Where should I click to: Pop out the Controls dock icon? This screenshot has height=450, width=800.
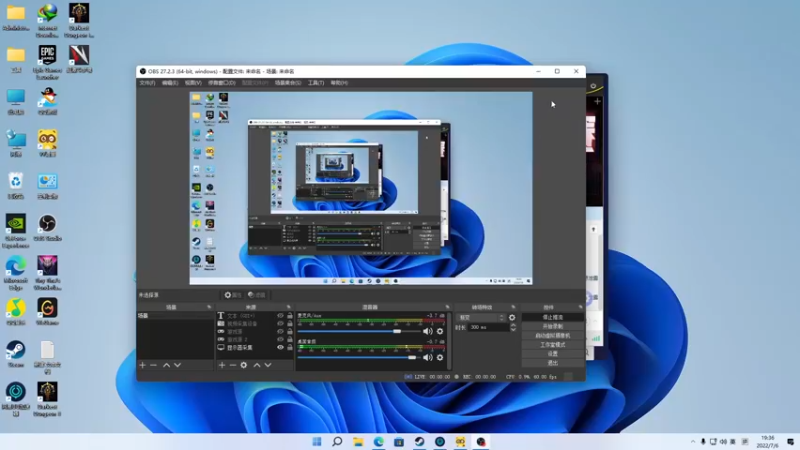point(581,307)
